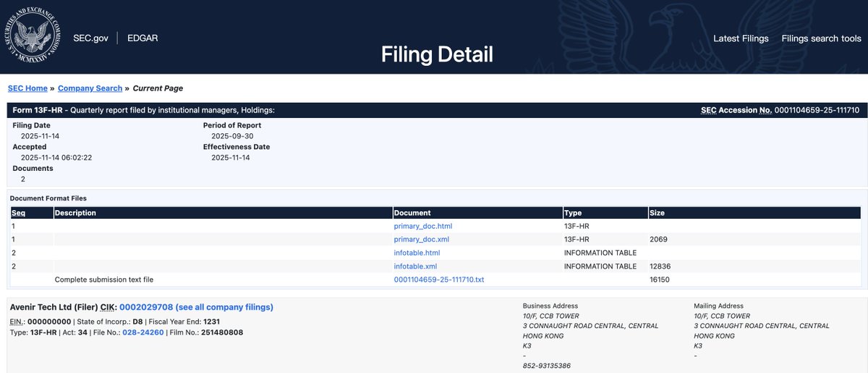Select the Period of Report value 2025-09-30

tap(233, 136)
